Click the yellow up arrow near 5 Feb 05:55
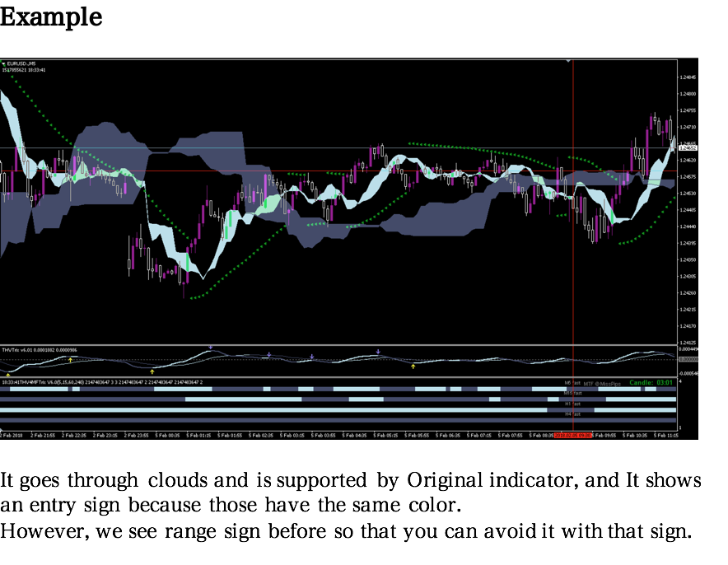The image size is (728, 565). [x=413, y=367]
